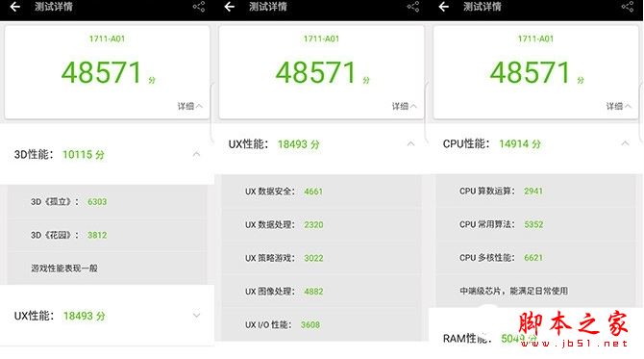Click 测试详情 title in left screen
The height and width of the screenshot is (359, 644).
coord(54,7)
